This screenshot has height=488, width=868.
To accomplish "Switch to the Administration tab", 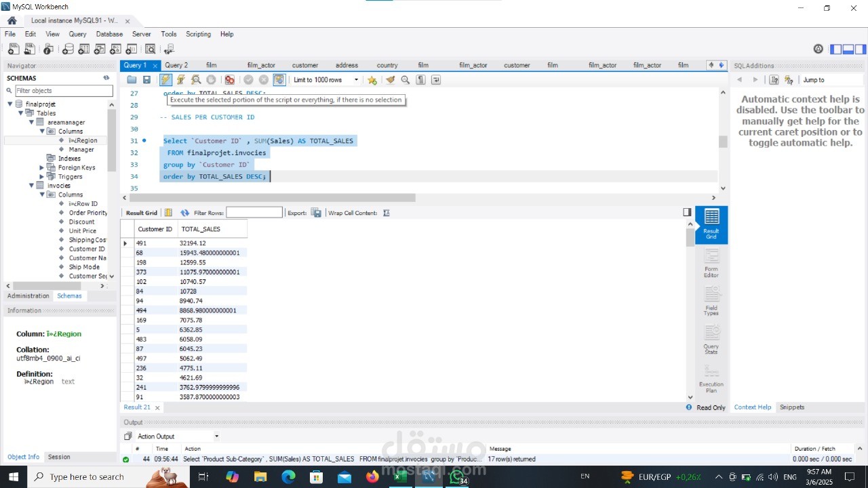I will pos(28,296).
